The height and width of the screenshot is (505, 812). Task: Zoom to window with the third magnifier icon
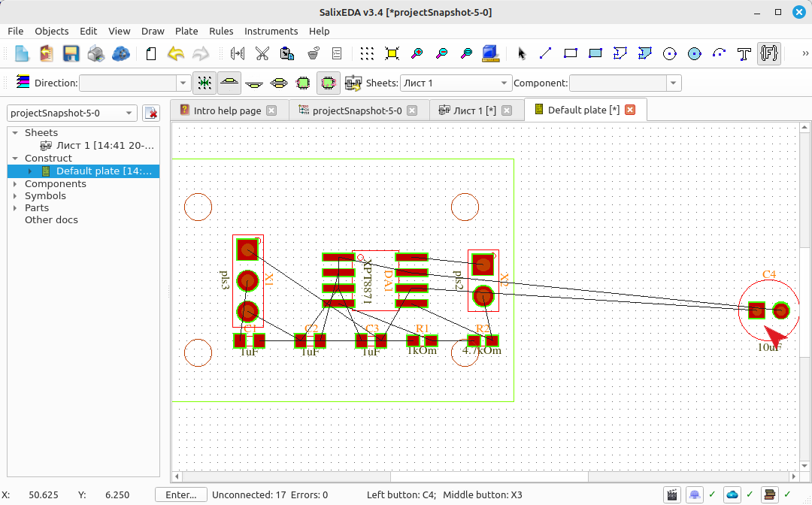[x=466, y=53]
